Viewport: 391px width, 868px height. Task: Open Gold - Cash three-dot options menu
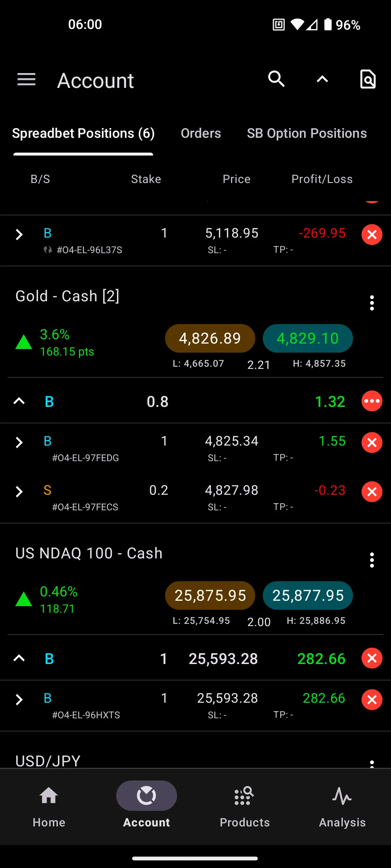coord(372,303)
